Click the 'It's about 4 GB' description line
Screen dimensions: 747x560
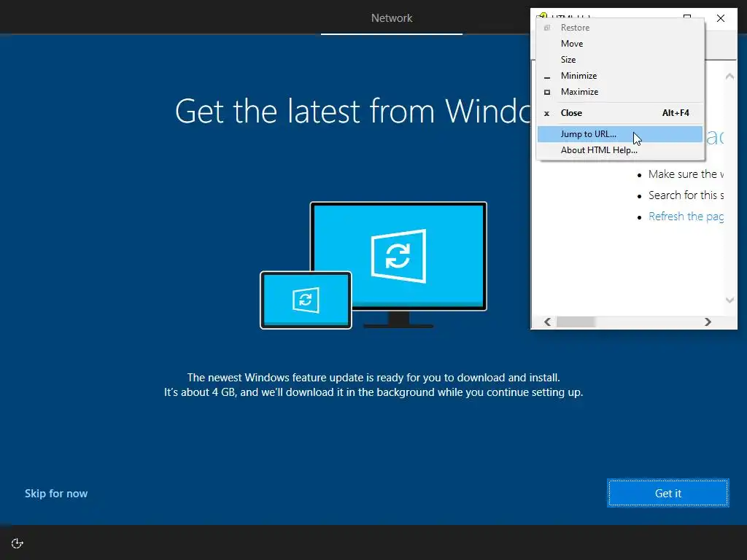point(373,392)
